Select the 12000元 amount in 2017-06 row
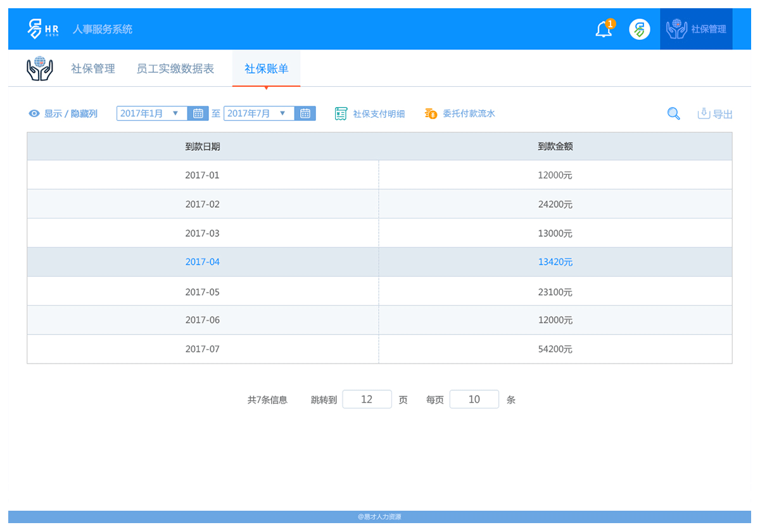Image resolution: width=760 pixels, height=532 pixels. [x=555, y=320]
